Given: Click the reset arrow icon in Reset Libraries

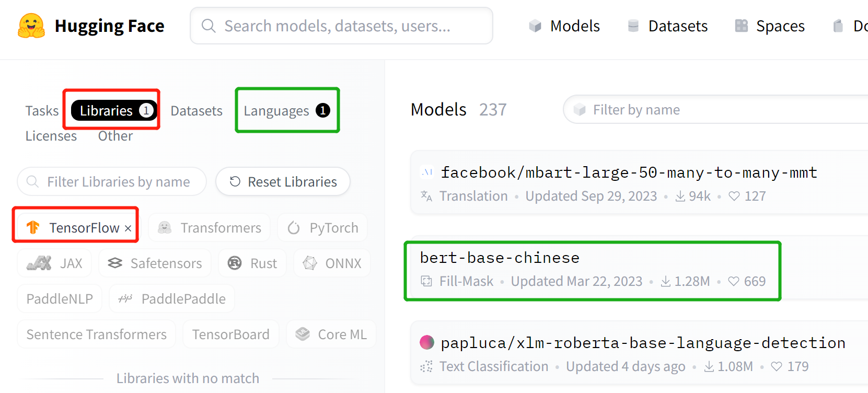Looking at the screenshot, I should (235, 181).
